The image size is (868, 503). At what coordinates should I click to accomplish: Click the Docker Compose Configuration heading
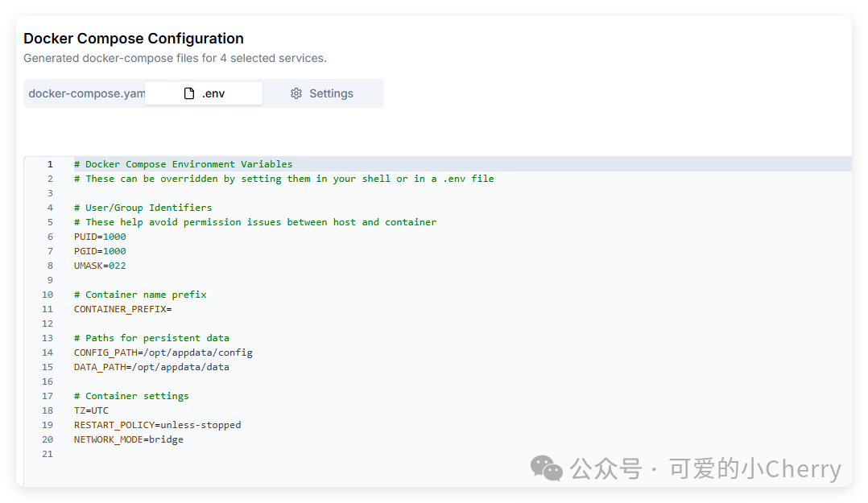pyautogui.click(x=134, y=38)
